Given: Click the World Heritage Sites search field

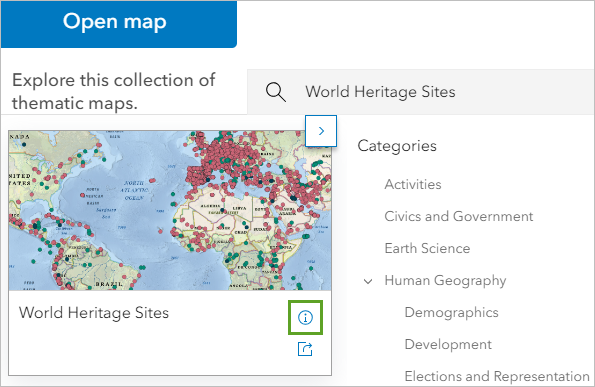Looking at the screenshot, I should click(x=421, y=92).
